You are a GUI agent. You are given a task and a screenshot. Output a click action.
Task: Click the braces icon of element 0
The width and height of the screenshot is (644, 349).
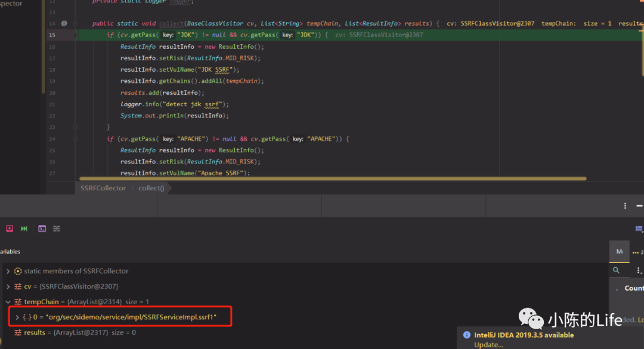27,317
